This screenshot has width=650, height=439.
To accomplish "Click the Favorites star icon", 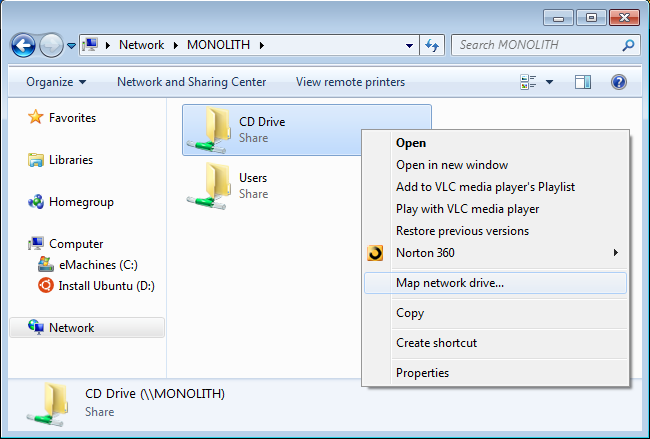I will [x=36, y=117].
